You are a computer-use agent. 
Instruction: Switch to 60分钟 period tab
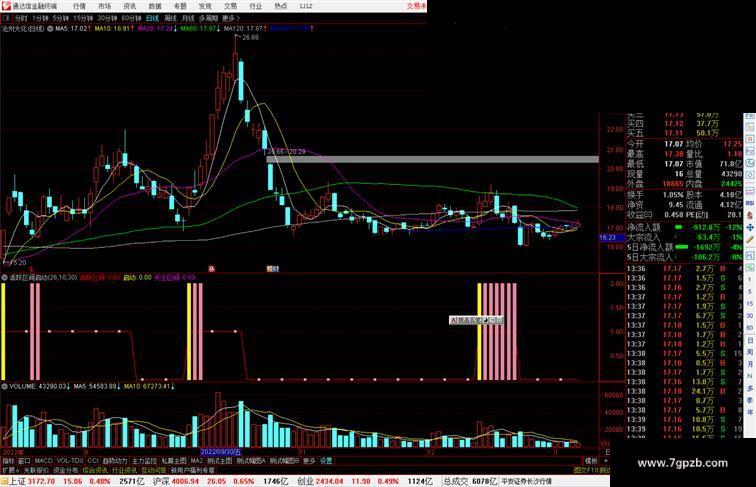(x=131, y=18)
